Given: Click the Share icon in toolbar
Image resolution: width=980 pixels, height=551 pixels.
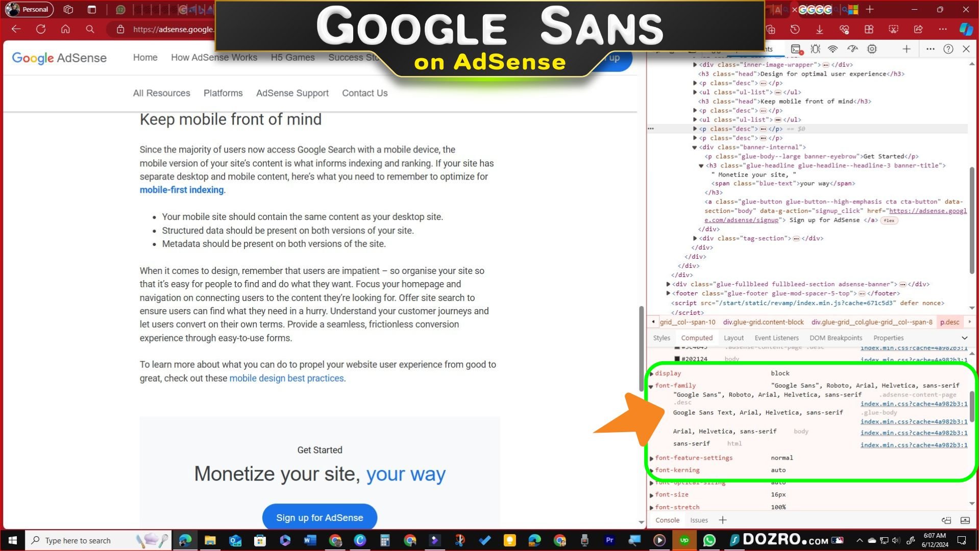Looking at the screenshot, I should 918,29.
